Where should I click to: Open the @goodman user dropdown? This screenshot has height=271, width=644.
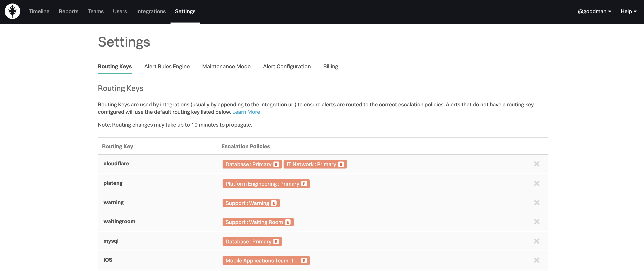tap(594, 11)
